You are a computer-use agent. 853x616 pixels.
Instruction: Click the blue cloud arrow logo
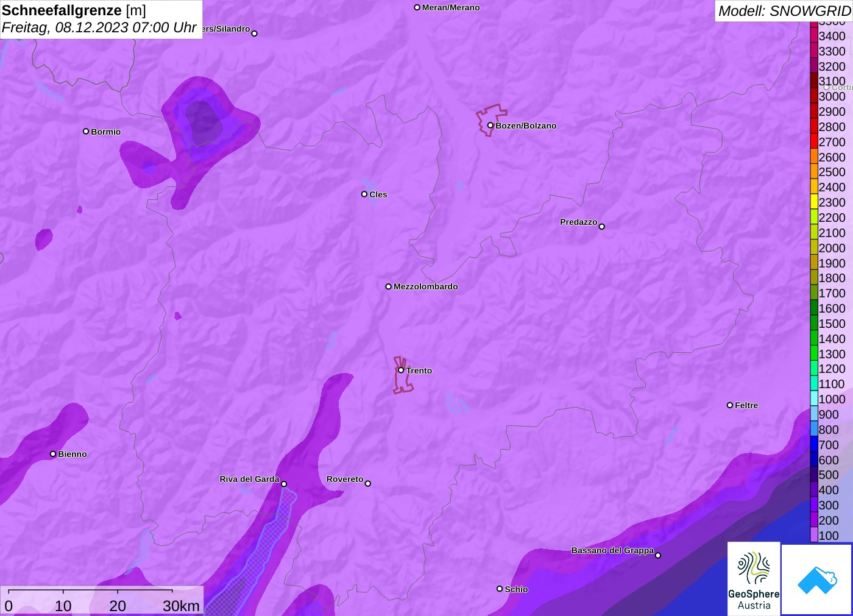817,579
